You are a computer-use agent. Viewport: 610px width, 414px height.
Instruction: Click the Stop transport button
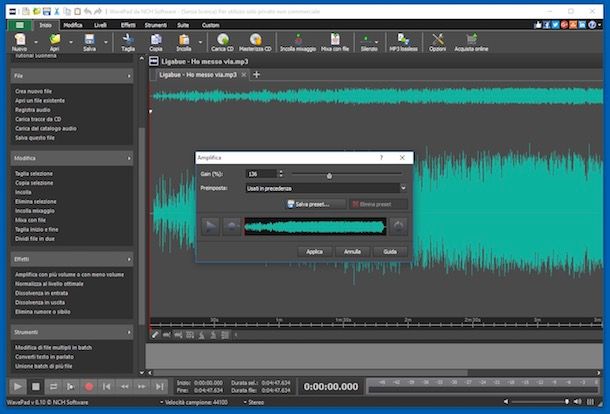36,386
